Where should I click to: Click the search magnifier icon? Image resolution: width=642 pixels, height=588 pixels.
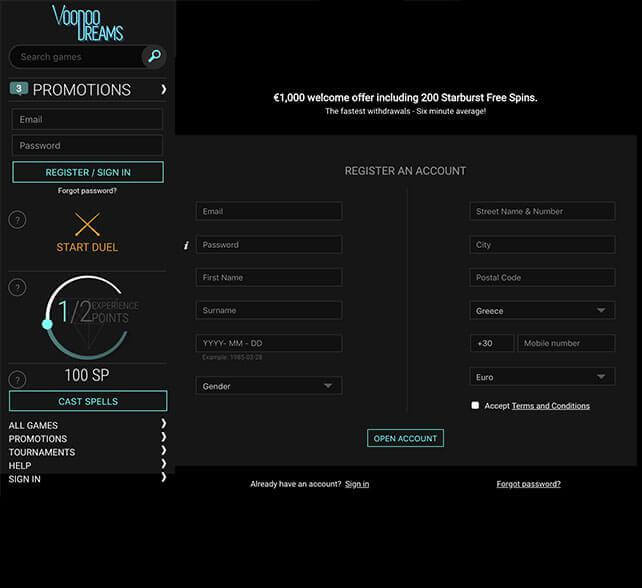pyautogui.click(x=154, y=56)
